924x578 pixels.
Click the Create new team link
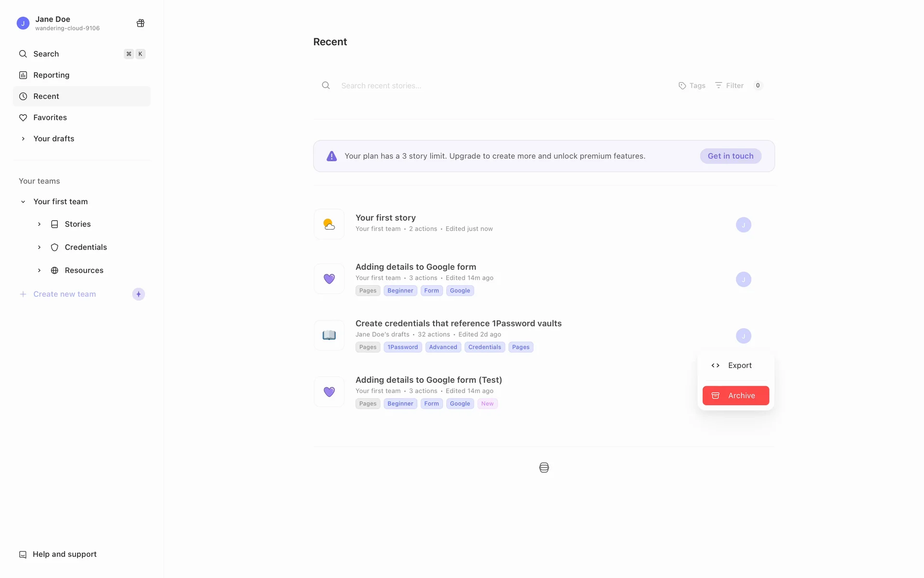pos(64,294)
